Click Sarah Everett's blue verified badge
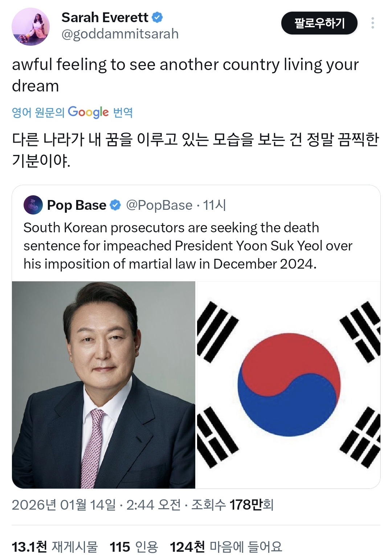Viewport: 392px width, 559px height. [x=157, y=17]
